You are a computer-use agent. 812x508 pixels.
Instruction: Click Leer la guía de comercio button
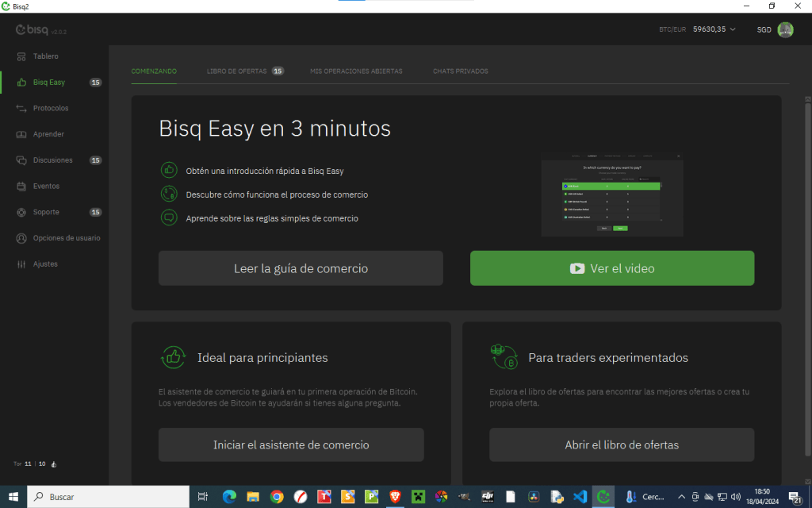[301, 268]
